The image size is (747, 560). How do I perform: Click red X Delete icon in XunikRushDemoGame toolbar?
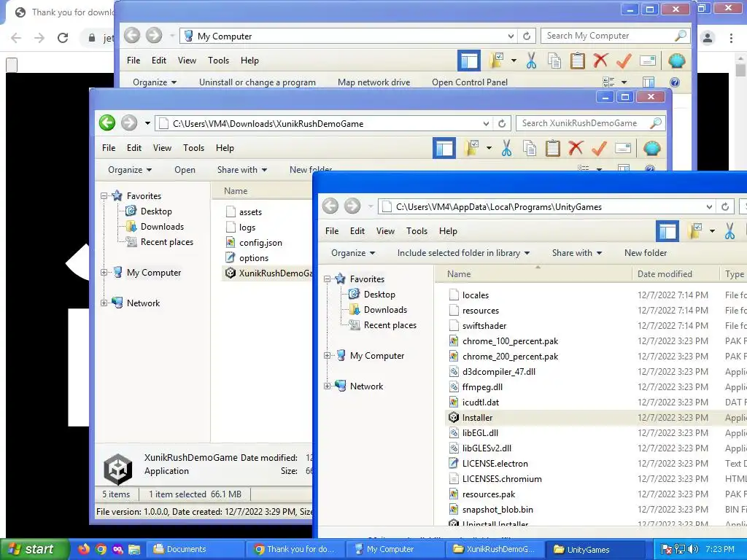tap(576, 148)
